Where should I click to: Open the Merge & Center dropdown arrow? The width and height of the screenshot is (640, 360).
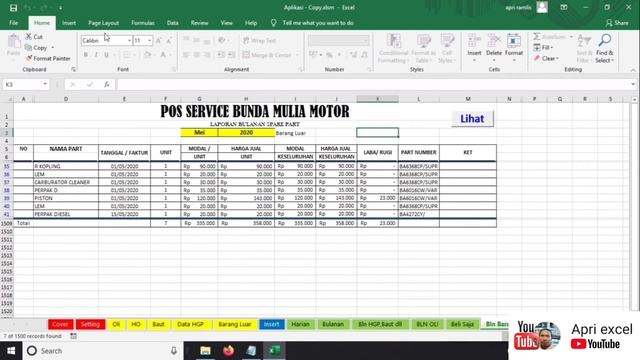(x=297, y=55)
